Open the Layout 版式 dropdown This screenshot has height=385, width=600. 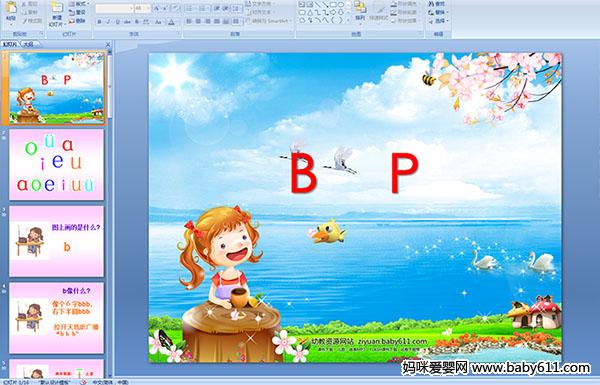79,4
